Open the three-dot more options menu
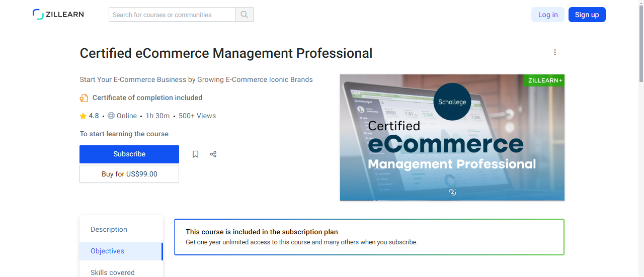The height and width of the screenshot is (277, 644). pos(555,52)
